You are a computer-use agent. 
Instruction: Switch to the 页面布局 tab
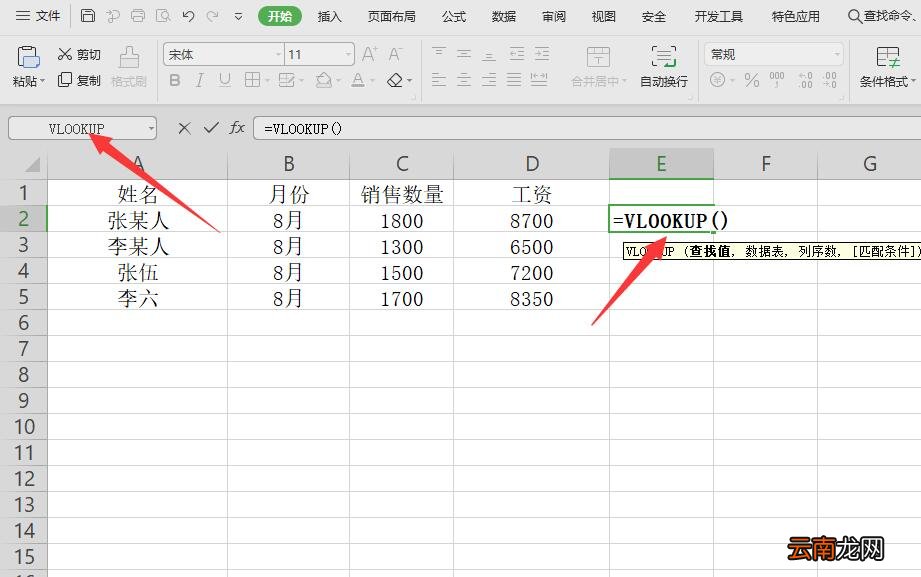[x=391, y=16]
